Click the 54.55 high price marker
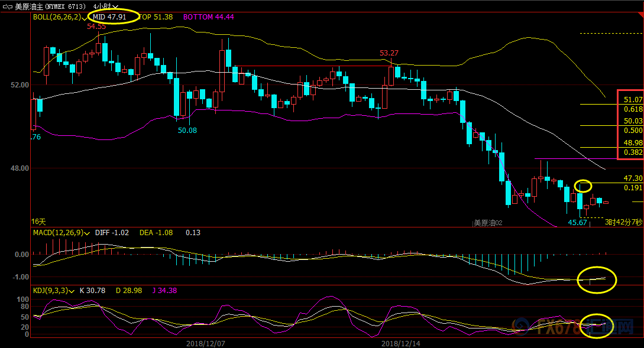 pos(96,27)
